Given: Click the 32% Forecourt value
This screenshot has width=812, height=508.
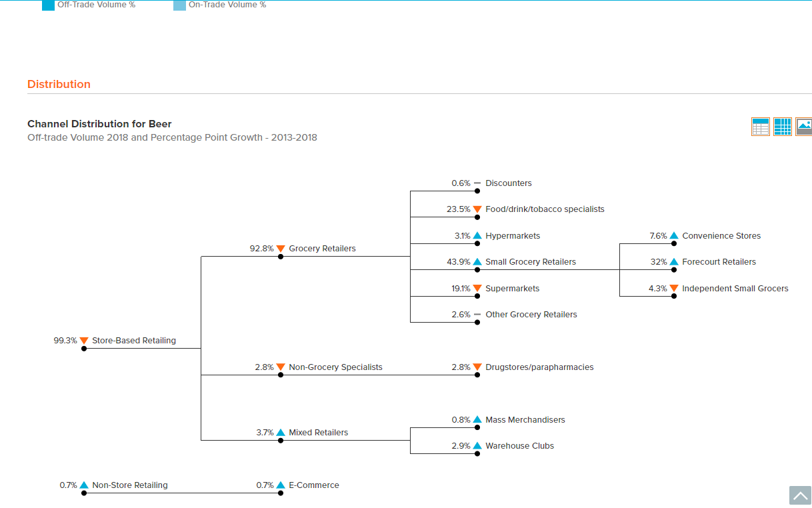Looking at the screenshot, I should tap(659, 262).
